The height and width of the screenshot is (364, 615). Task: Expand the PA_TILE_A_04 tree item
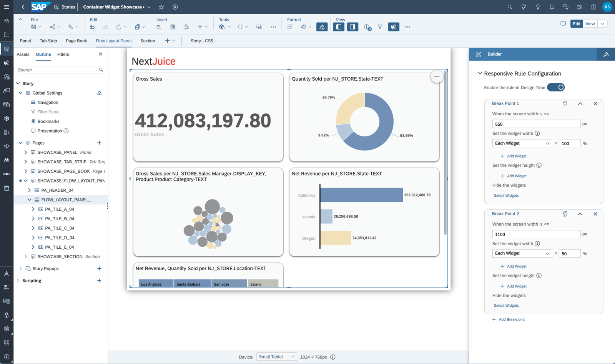pyautogui.click(x=33, y=209)
